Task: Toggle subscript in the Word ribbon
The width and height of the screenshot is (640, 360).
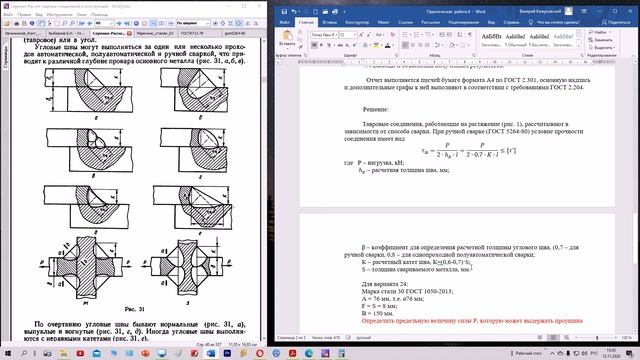Action: 347,45
